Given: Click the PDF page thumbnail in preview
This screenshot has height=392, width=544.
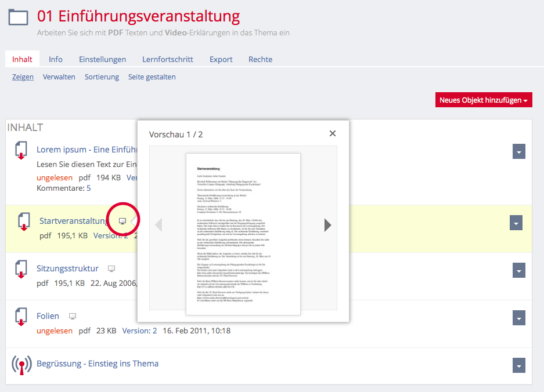Looking at the screenshot, I should click(x=243, y=234).
